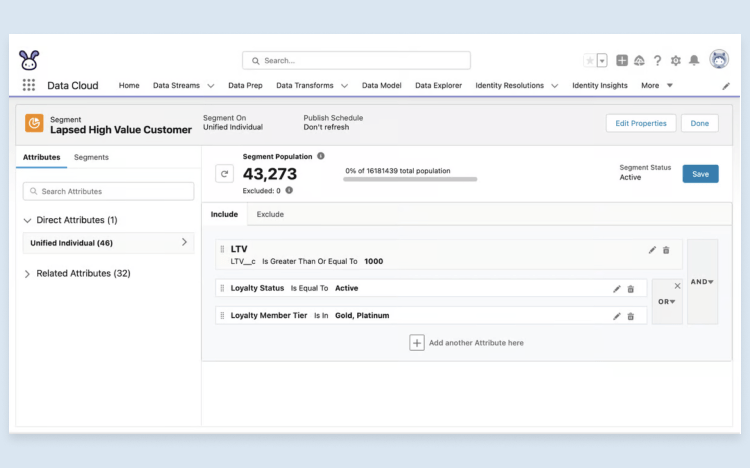Click the Segment Status Active text
Viewport: 750px width, 468px height.
click(x=630, y=177)
